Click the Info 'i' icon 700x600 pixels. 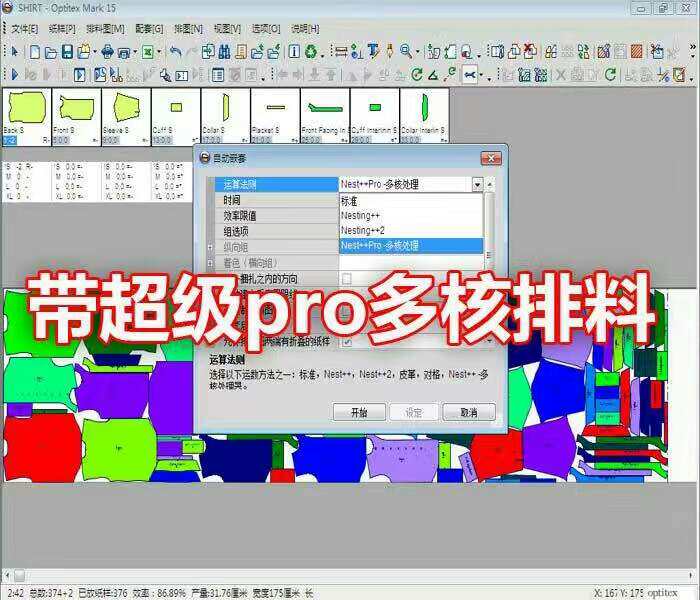(294, 52)
